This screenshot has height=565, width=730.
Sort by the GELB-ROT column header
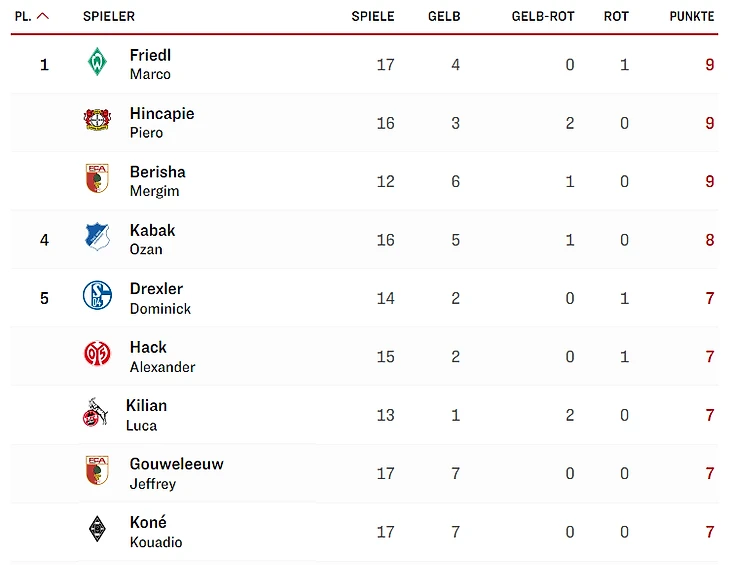(543, 16)
